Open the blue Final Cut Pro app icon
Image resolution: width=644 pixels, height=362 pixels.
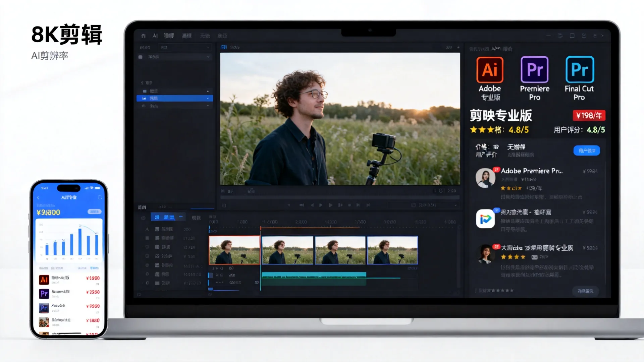coord(580,69)
